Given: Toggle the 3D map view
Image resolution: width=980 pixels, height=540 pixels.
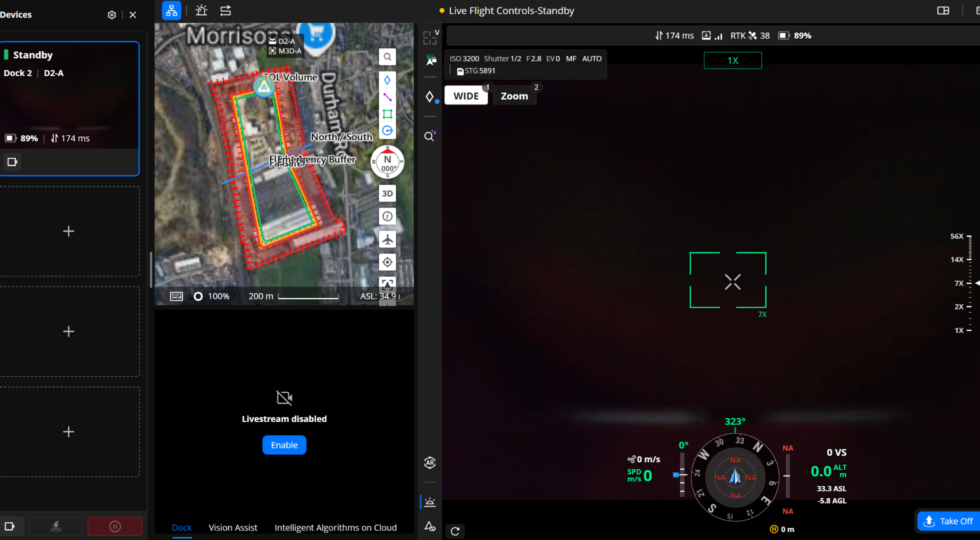Looking at the screenshot, I should 387,193.
